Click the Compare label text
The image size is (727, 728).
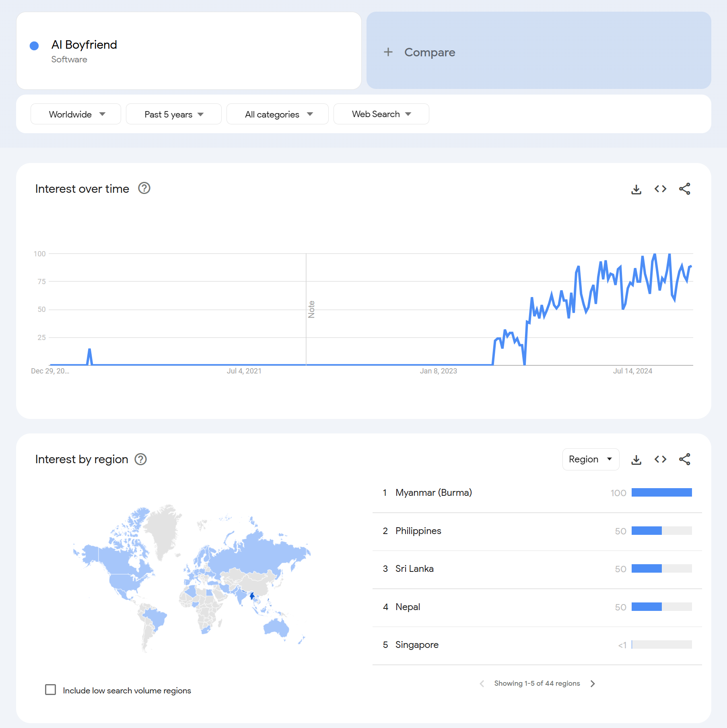click(430, 52)
